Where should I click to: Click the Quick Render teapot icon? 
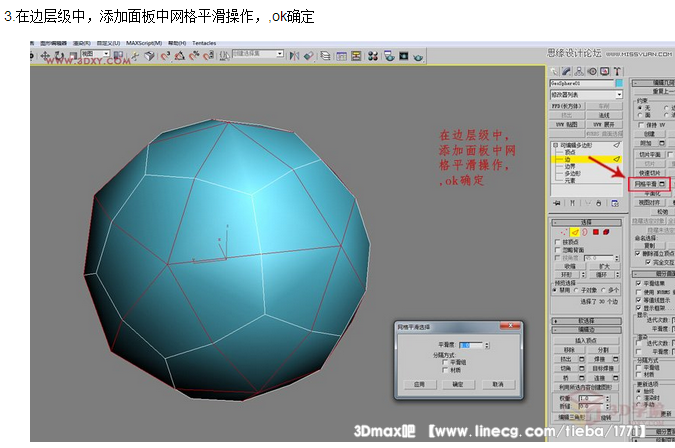[x=418, y=56]
